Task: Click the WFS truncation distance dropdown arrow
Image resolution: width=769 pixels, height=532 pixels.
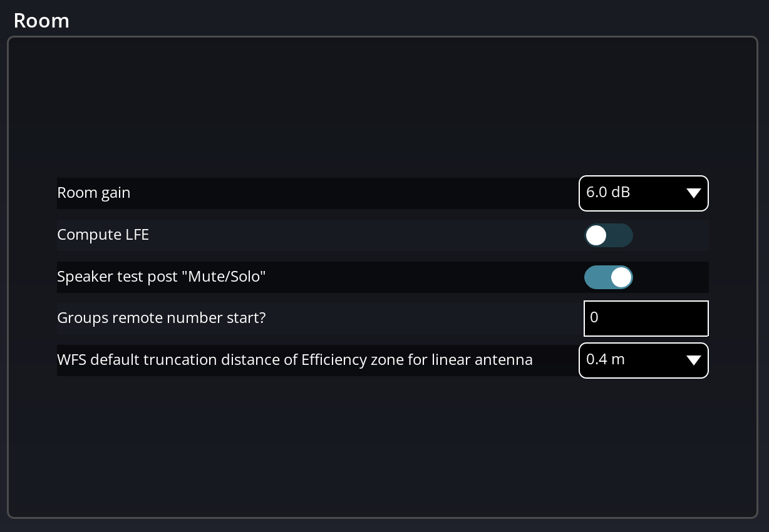Action: tap(693, 361)
